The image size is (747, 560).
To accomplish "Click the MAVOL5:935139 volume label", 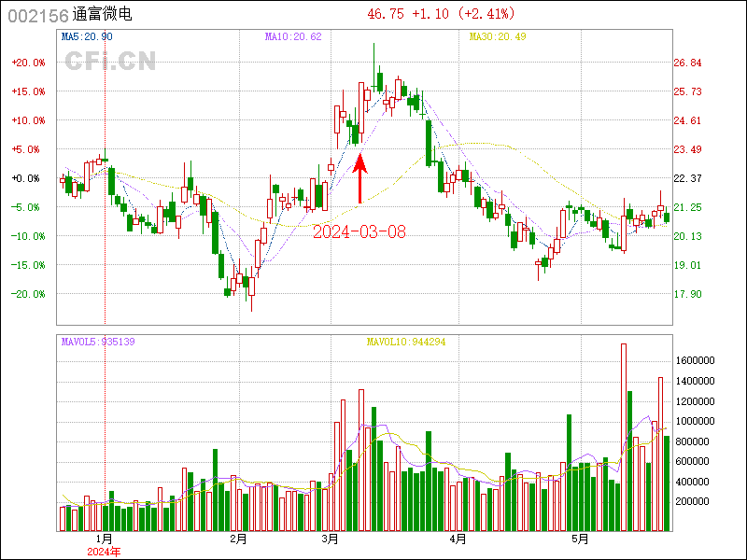I will tap(98, 342).
